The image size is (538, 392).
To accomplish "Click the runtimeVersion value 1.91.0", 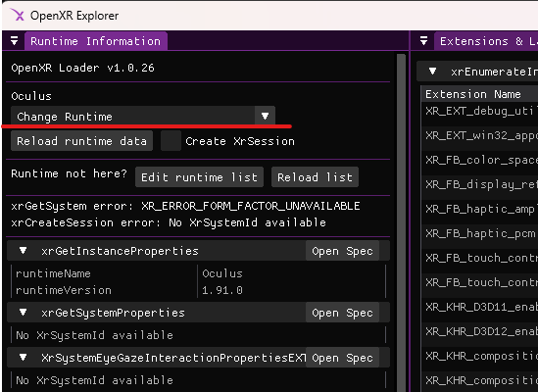I will pos(222,290).
